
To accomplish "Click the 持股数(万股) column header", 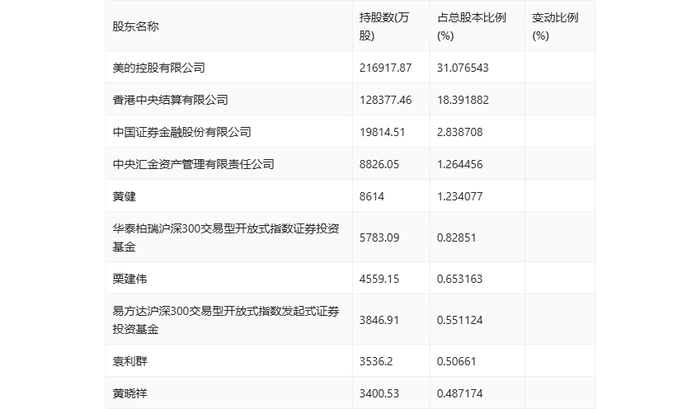I will click(384, 26).
